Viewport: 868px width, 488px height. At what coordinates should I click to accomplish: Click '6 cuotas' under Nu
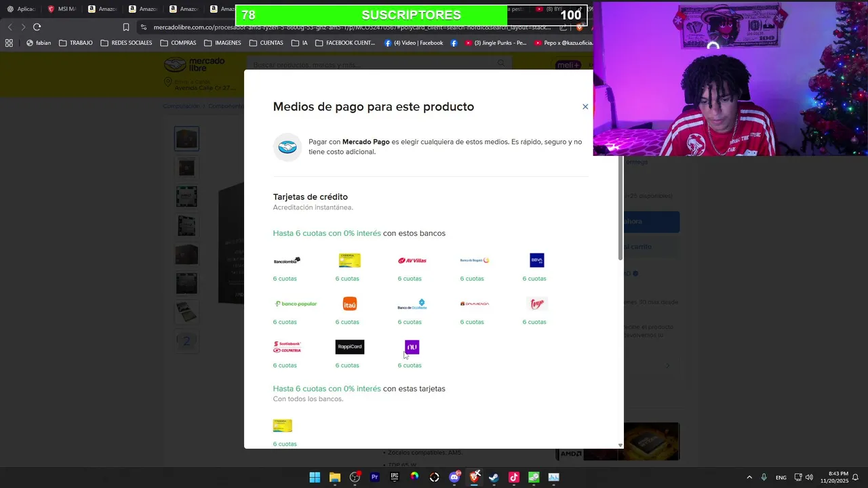pos(410,365)
